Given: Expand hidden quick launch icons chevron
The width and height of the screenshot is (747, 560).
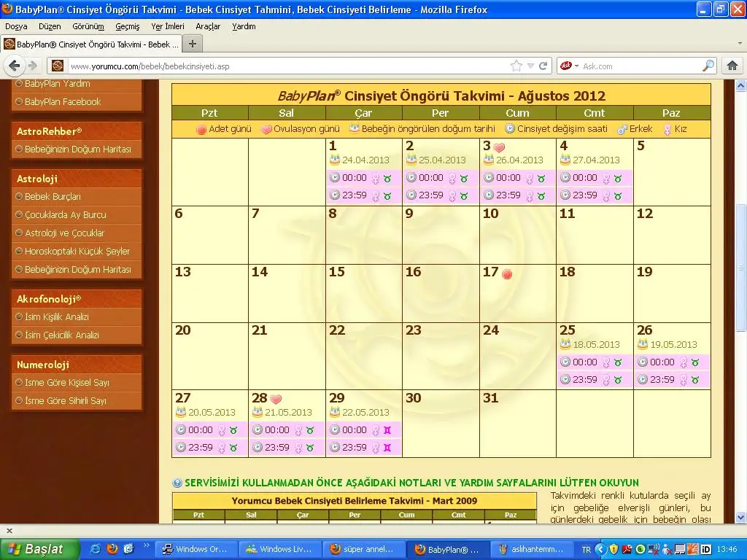Looking at the screenshot, I should [x=146, y=545].
